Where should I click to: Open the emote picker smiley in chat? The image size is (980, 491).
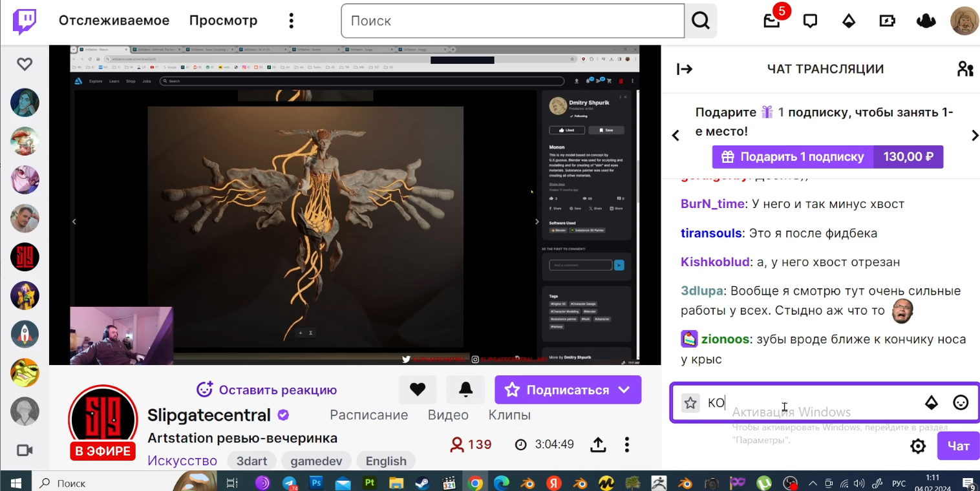[961, 403]
